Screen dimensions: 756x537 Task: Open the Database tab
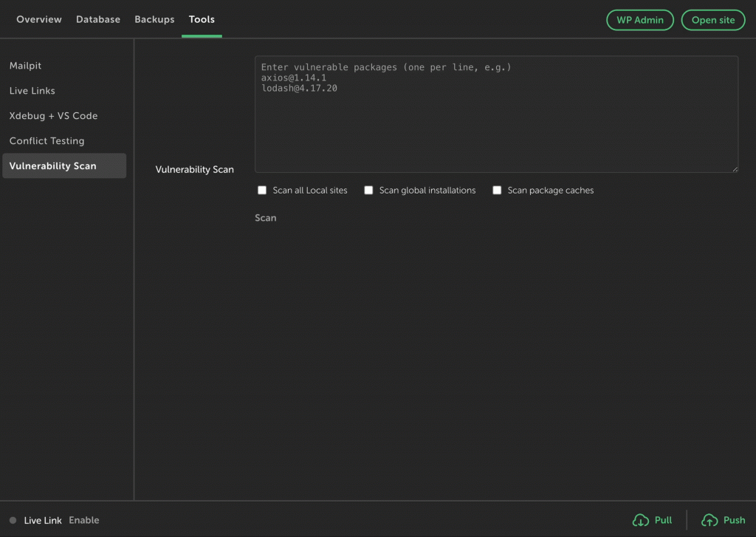(97, 19)
